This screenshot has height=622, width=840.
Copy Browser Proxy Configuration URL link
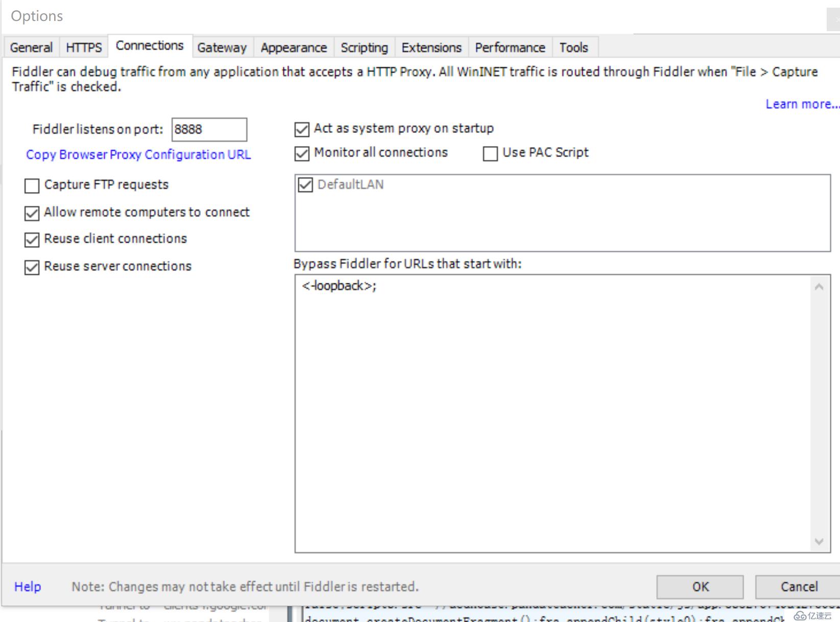(138, 154)
